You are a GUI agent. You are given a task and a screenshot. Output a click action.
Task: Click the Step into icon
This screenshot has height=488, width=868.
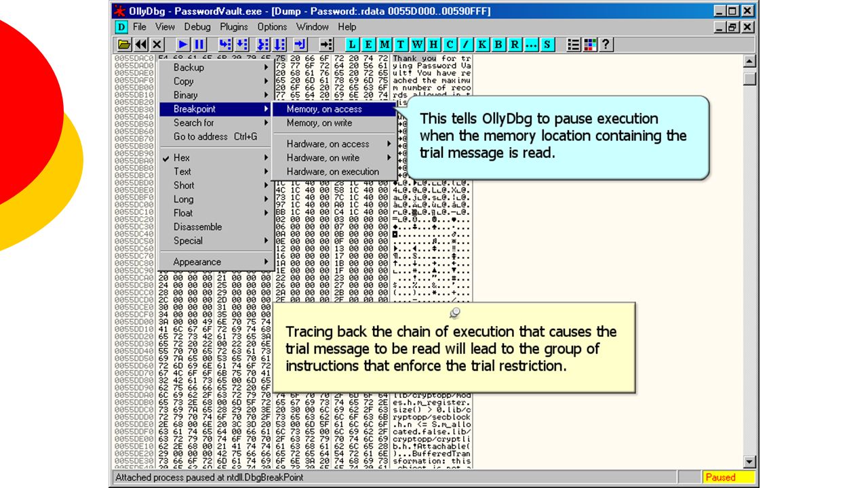(x=226, y=45)
